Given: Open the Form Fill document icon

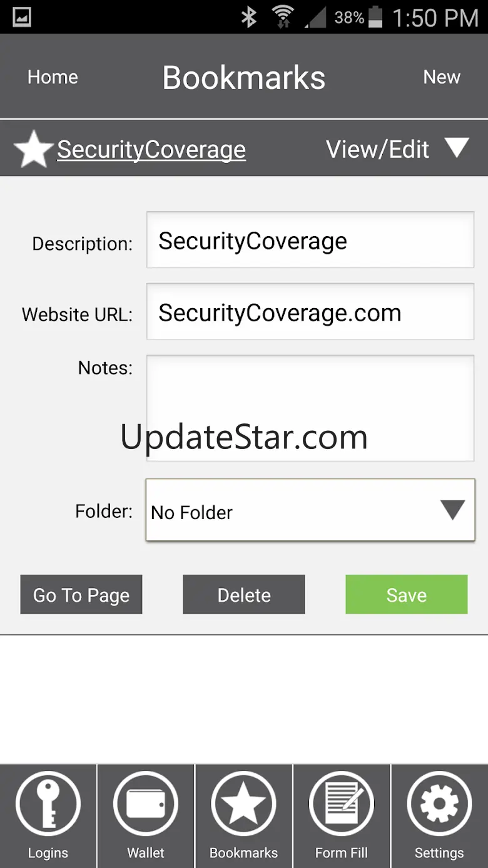Looking at the screenshot, I should tap(342, 804).
